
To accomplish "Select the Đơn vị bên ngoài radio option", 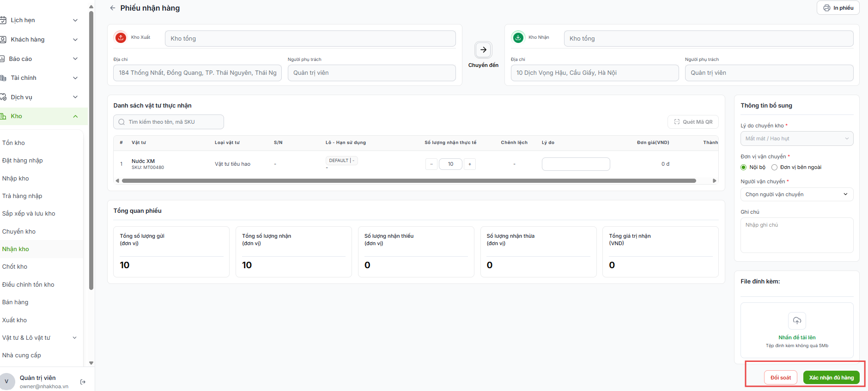I will (x=774, y=167).
